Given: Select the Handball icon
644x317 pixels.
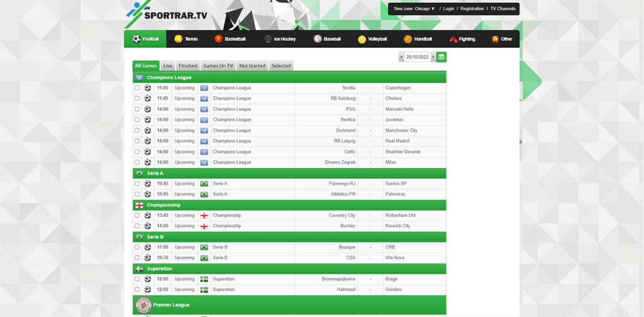Looking at the screenshot, I should [x=408, y=39].
